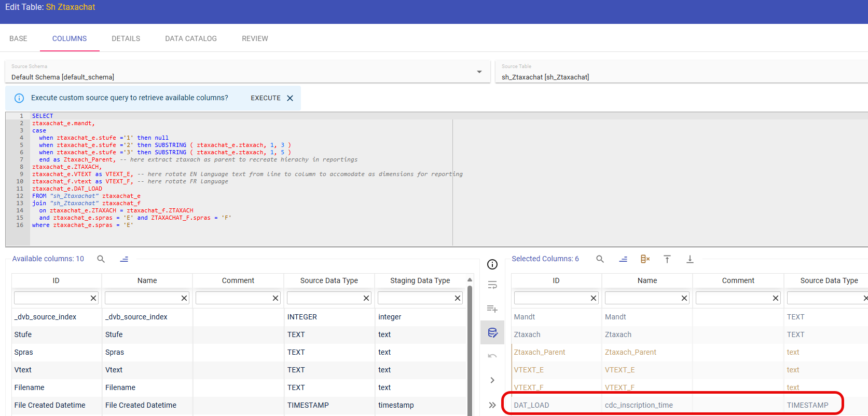Click the Available columns ID filter field
Image resolution: width=868 pixels, height=416 pixels.
pos(51,298)
